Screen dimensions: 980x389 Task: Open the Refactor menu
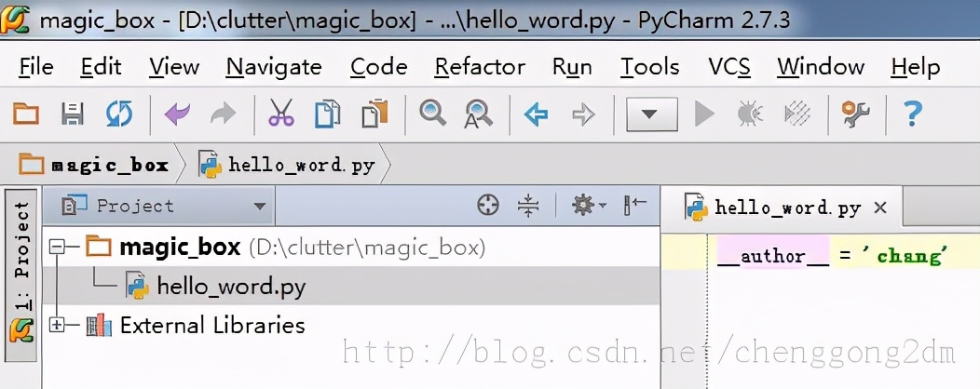(480, 67)
